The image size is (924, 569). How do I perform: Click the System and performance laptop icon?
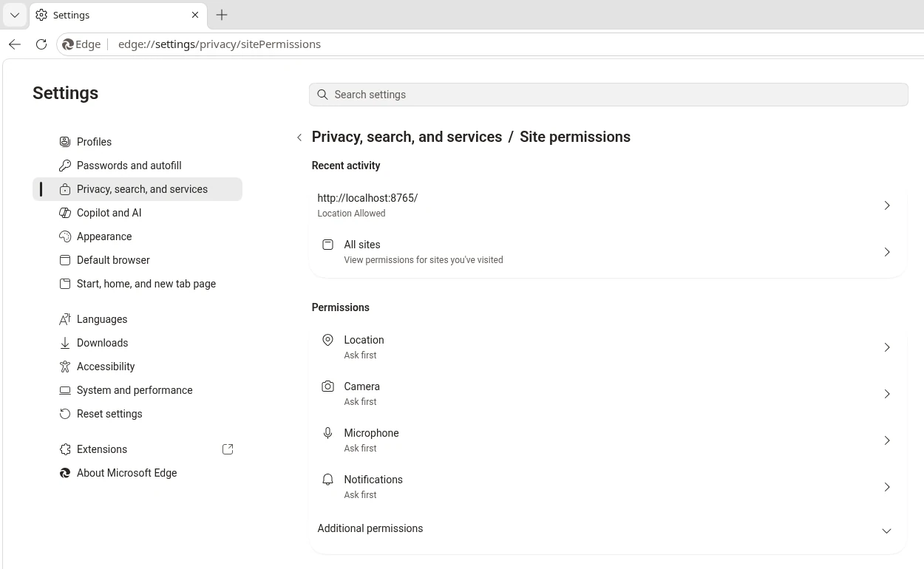click(65, 390)
